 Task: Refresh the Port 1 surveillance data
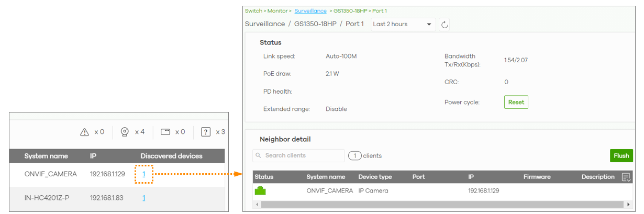tap(444, 24)
